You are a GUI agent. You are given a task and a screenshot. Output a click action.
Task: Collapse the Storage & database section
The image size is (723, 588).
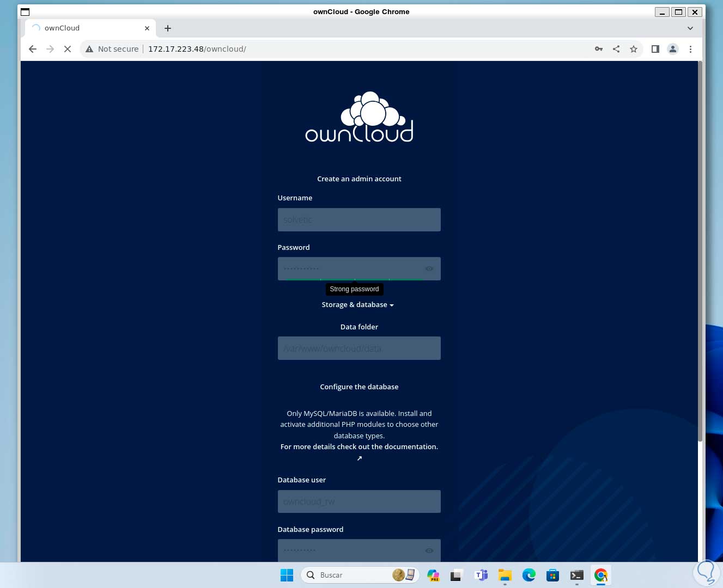(358, 305)
